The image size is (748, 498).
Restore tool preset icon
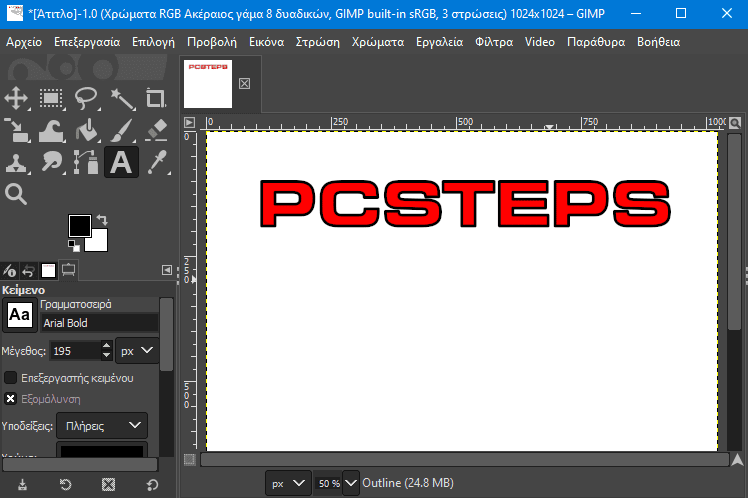tap(65, 485)
